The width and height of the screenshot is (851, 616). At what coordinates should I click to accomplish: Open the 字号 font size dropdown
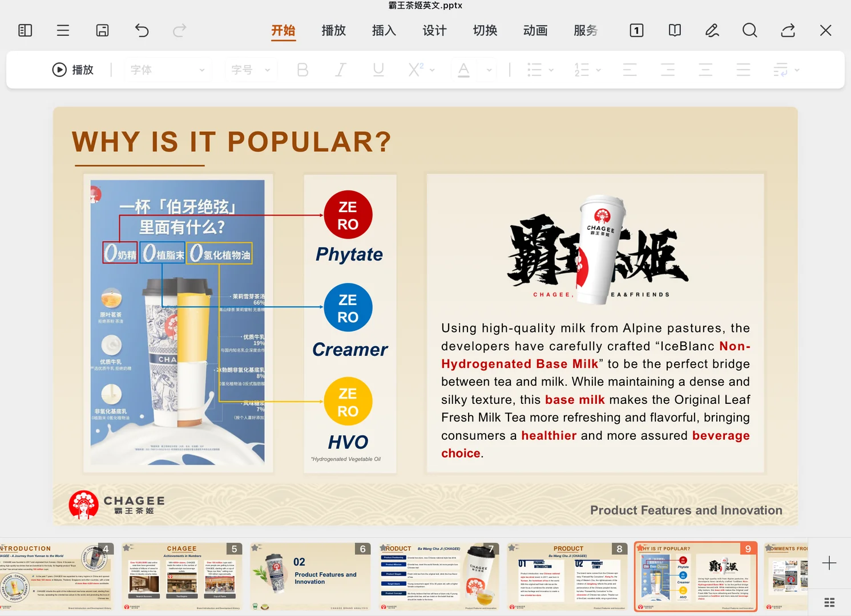point(251,70)
